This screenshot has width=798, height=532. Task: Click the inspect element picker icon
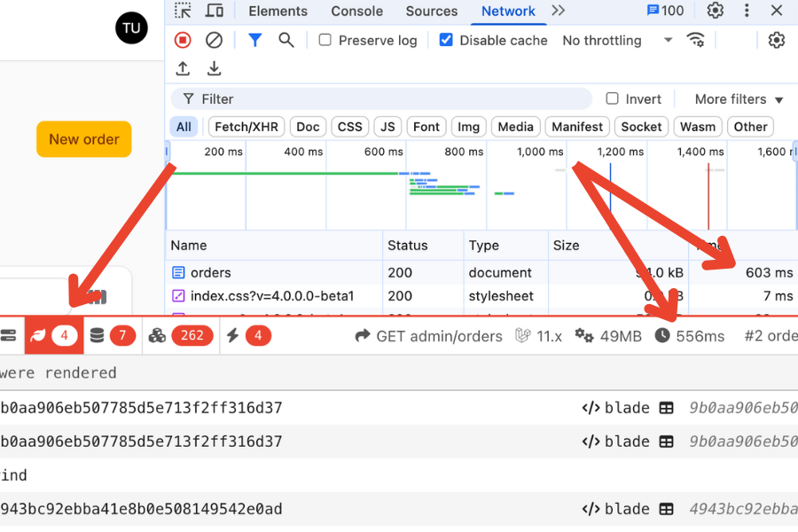[183, 11]
